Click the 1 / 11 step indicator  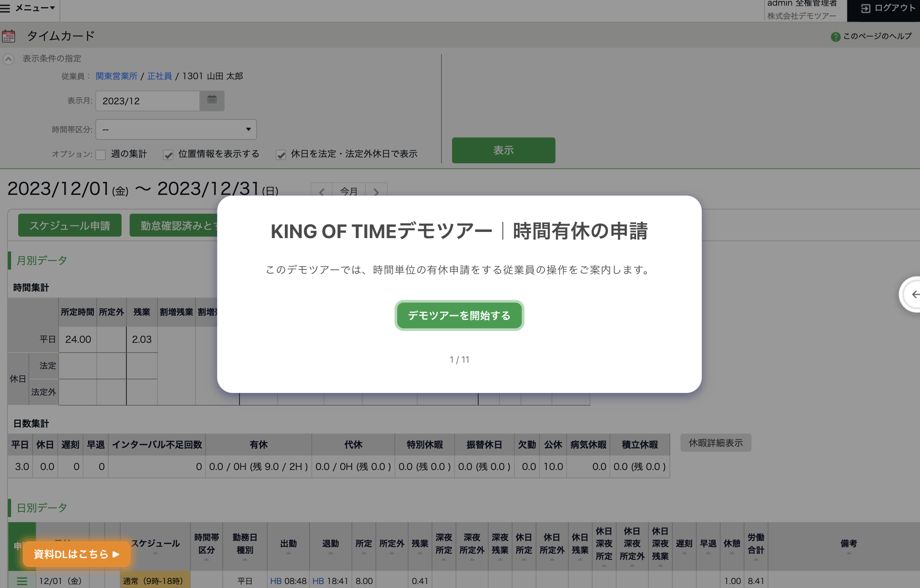[459, 360]
